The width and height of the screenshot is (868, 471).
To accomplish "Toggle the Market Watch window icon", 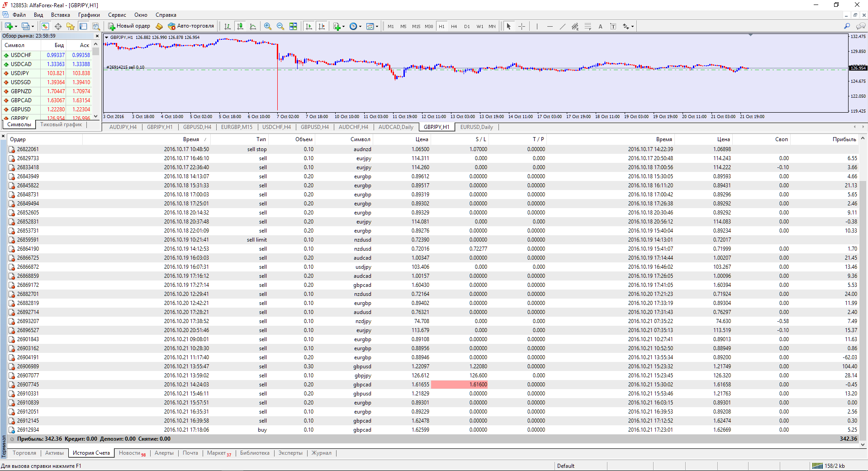I will click(x=45, y=26).
